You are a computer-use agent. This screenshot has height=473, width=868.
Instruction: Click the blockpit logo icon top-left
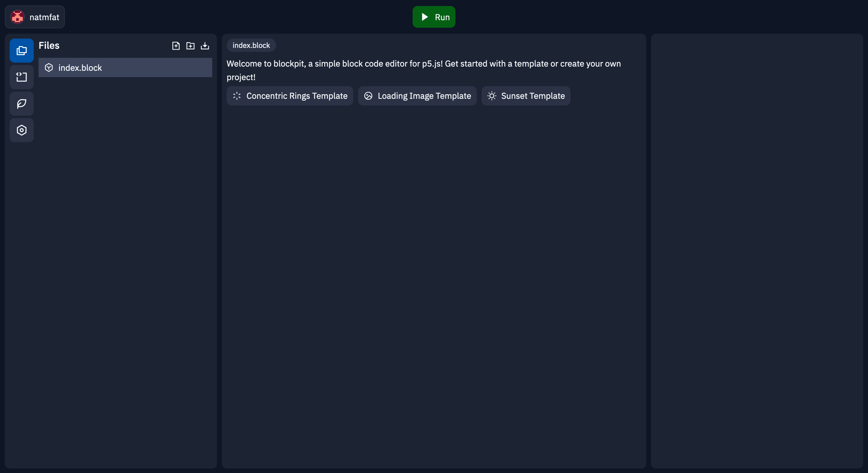[17, 17]
